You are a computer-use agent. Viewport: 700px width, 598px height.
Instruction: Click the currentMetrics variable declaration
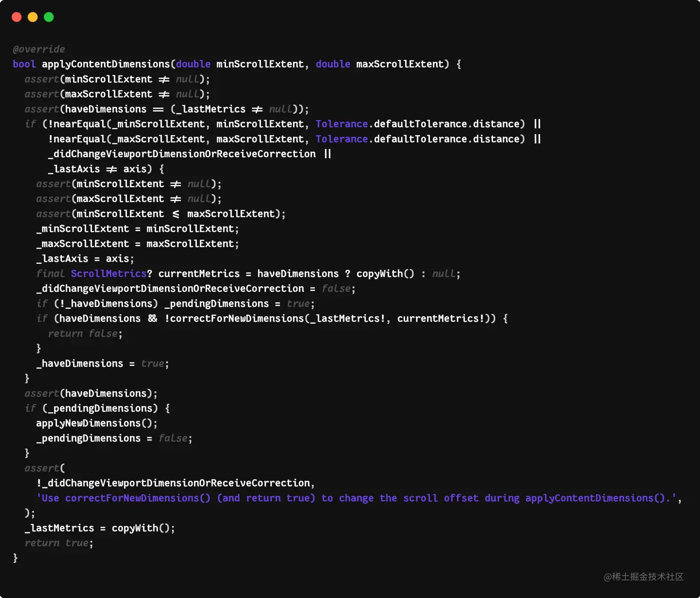(199, 274)
